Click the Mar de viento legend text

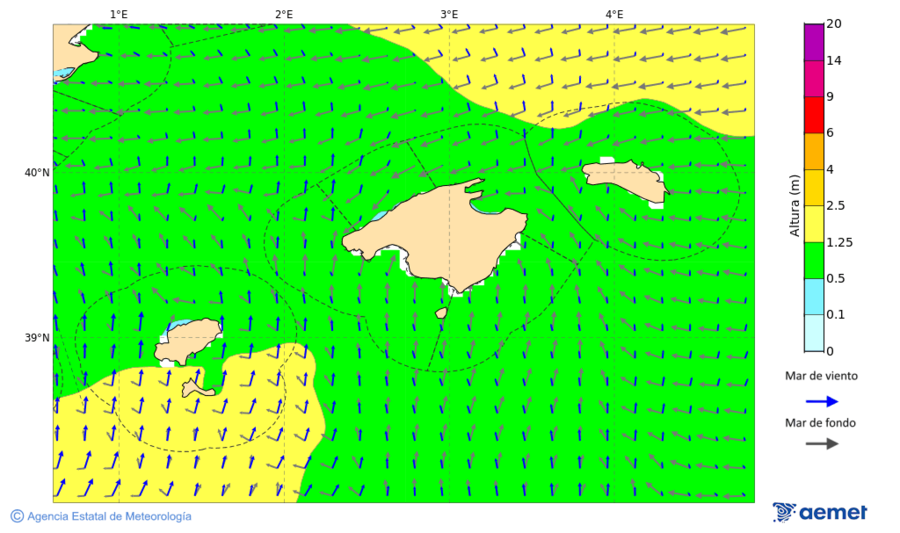pos(821,376)
